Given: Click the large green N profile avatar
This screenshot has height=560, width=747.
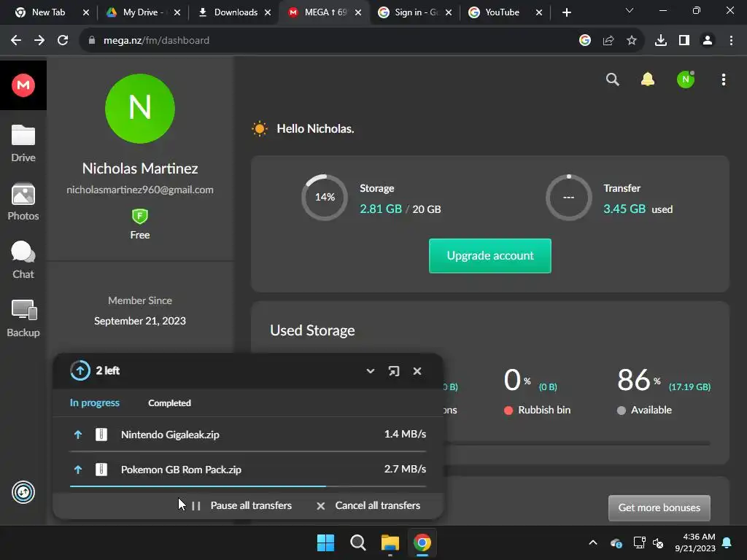Looking at the screenshot, I should tap(139, 109).
